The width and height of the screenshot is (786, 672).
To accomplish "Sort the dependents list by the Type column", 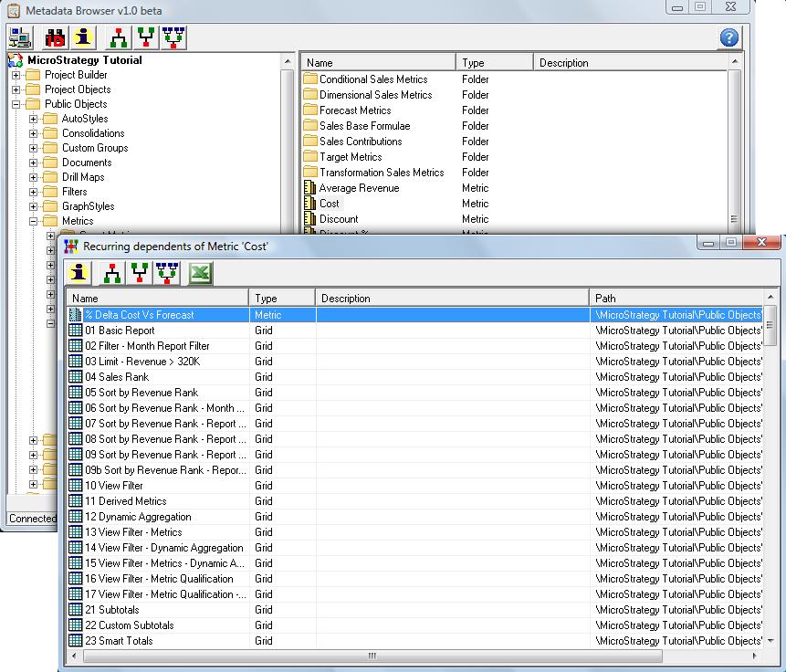I will [x=282, y=299].
